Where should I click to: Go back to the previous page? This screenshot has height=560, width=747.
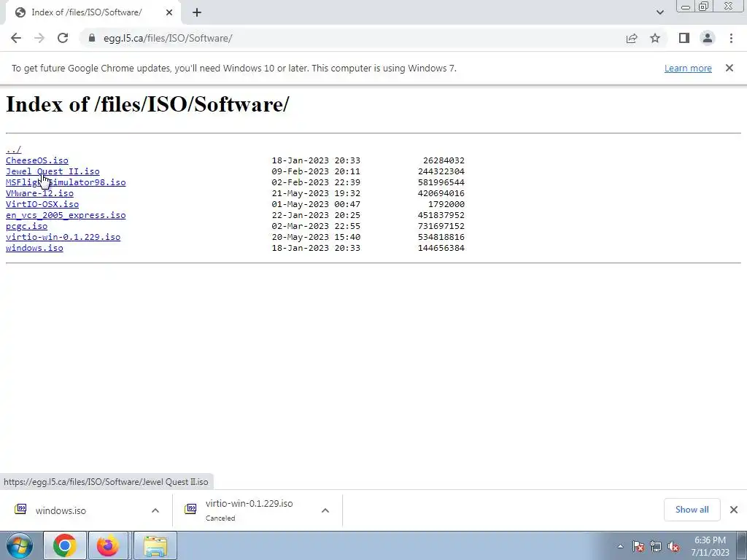[16, 38]
